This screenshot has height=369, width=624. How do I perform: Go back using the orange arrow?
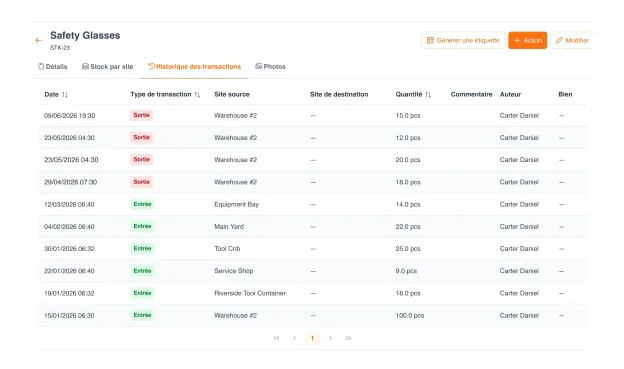pos(39,40)
